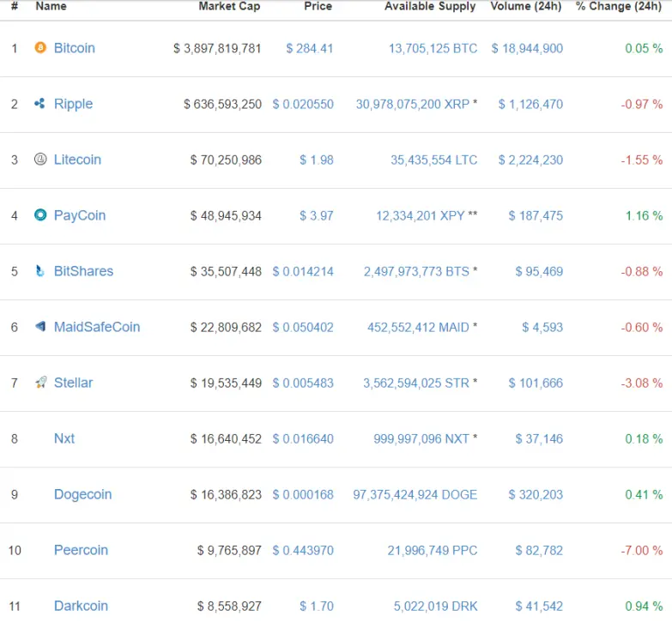Screen dimensions: 672x622
Task: Click supply 35,435,554 LTC
Action: pyautogui.click(x=434, y=160)
